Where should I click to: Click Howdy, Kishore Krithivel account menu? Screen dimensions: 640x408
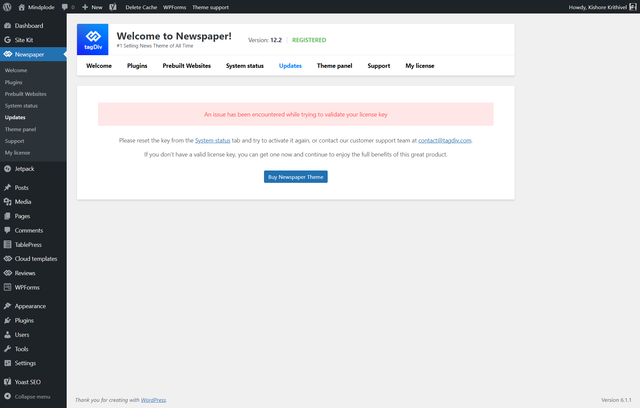pos(598,7)
